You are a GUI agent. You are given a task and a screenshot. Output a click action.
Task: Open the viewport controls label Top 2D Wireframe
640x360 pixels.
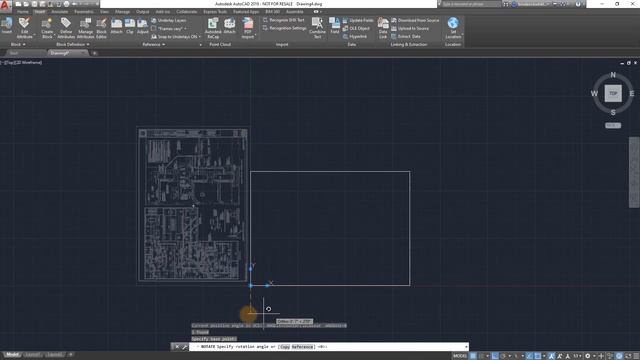21,62
